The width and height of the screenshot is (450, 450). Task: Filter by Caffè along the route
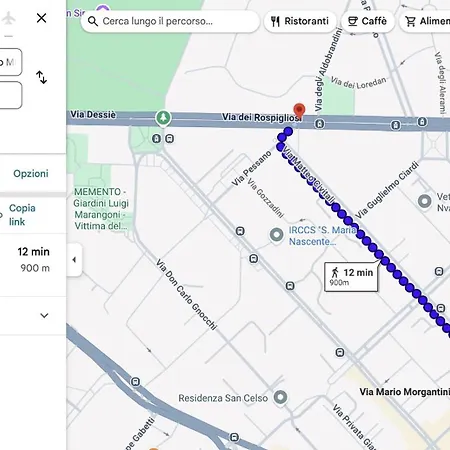[x=367, y=21]
